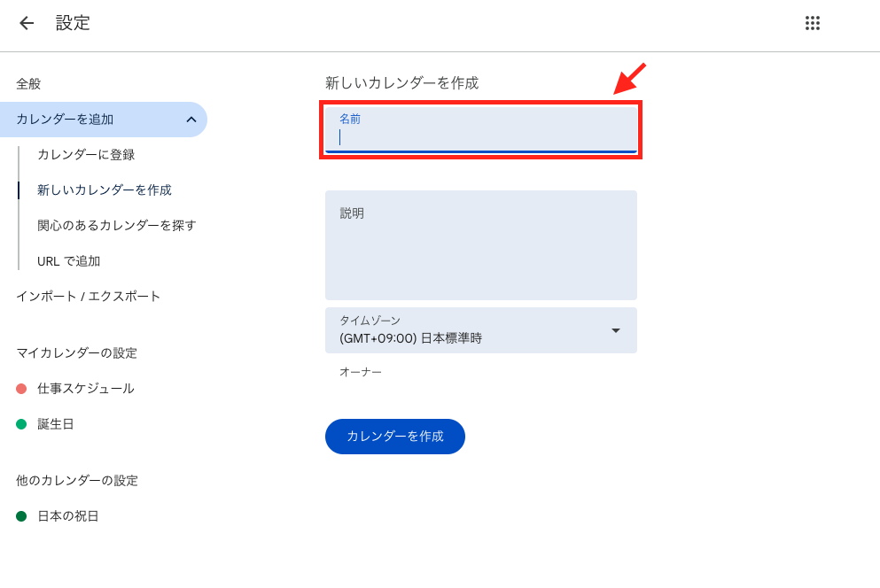Click the back arrow next to 設定

click(27, 23)
